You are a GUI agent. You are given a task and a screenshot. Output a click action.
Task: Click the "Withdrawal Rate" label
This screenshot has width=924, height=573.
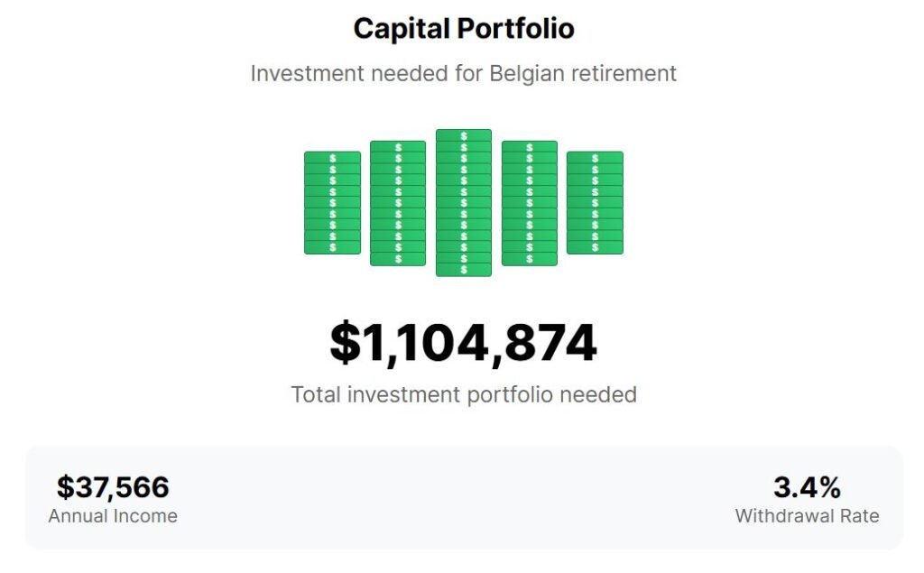[807, 516]
